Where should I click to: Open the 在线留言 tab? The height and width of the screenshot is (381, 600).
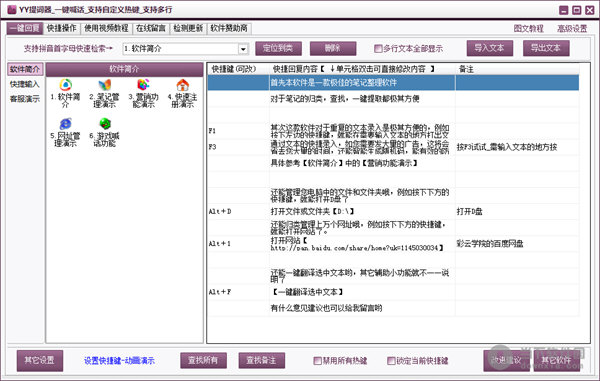point(151,29)
